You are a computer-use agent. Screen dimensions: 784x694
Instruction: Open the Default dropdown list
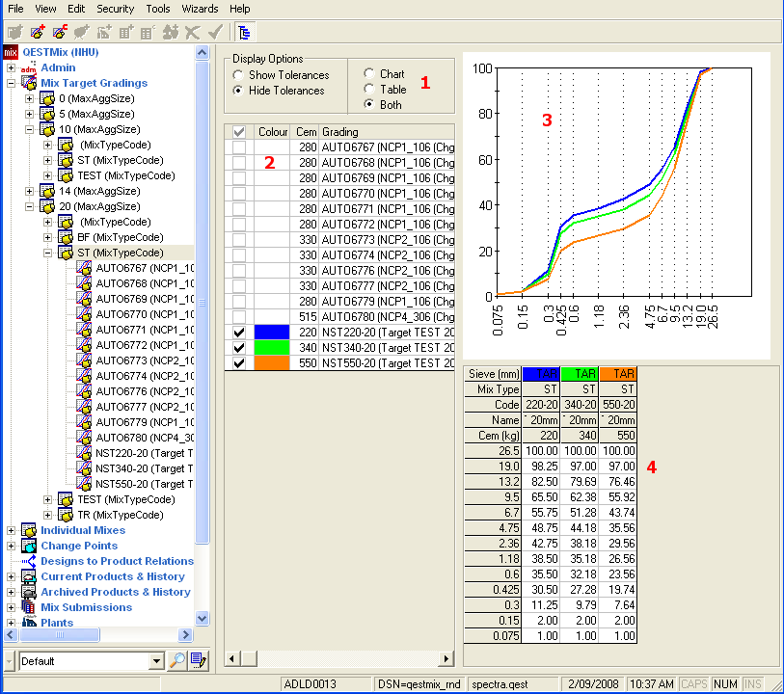(x=156, y=661)
